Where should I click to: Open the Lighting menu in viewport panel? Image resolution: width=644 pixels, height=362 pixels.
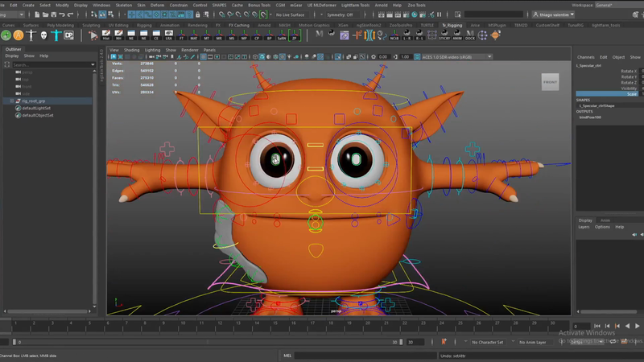152,49
